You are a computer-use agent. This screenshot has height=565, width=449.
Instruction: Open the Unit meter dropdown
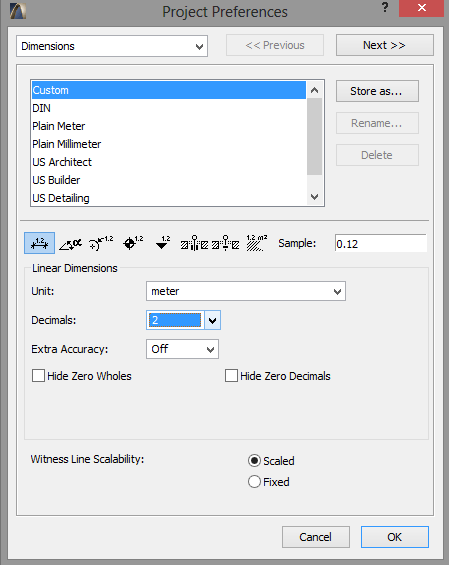(x=246, y=291)
